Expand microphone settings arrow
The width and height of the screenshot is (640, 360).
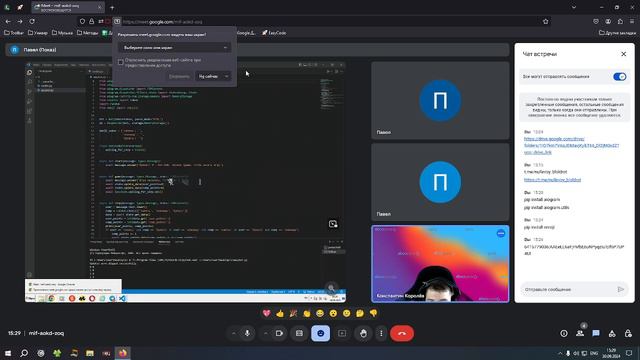pyautogui.click(x=233, y=333)
